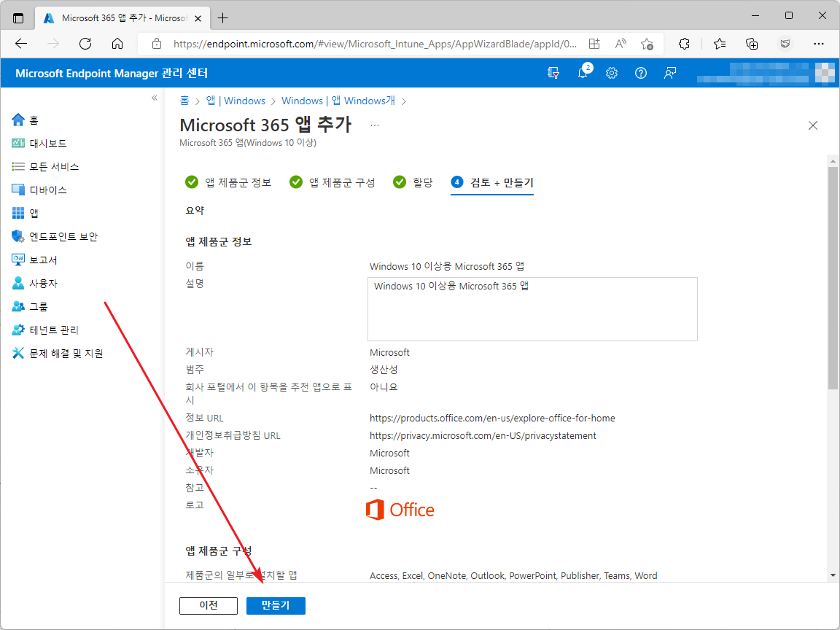Click the scrollbar down arrow
Viewport: 840px width, 630px height.
click(833, 575)
